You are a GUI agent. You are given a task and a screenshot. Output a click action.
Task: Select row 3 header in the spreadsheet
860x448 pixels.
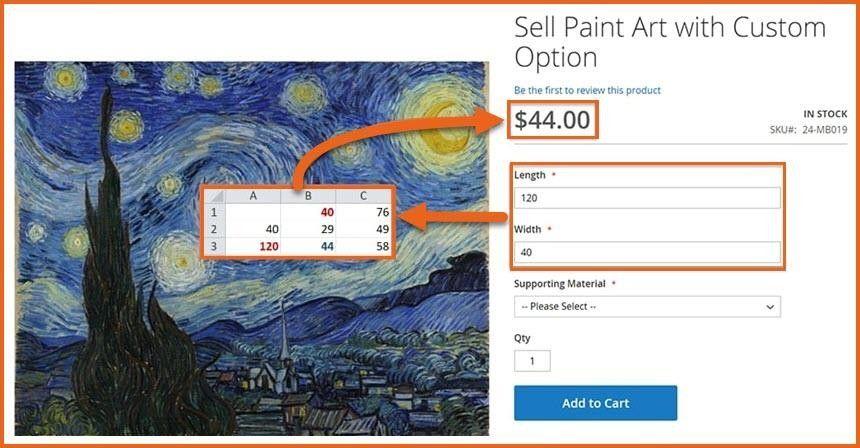coord(213,246)
